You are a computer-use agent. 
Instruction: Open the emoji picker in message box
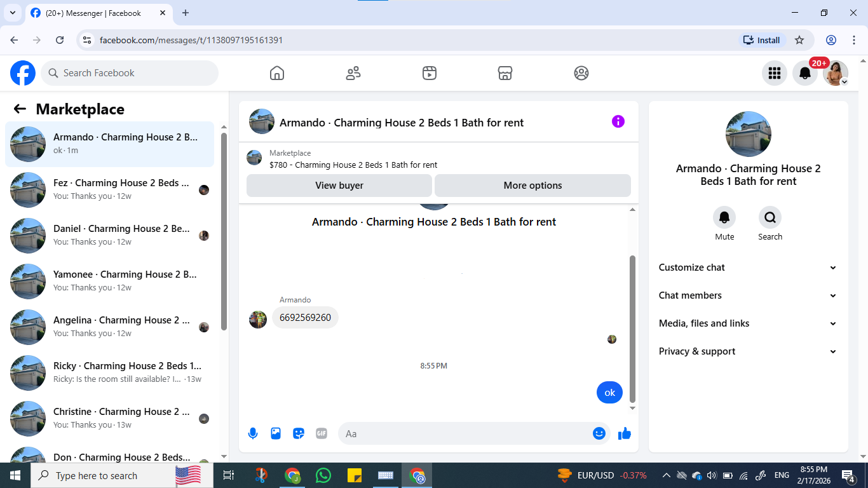pyautogui.click(x=599, y=433)
